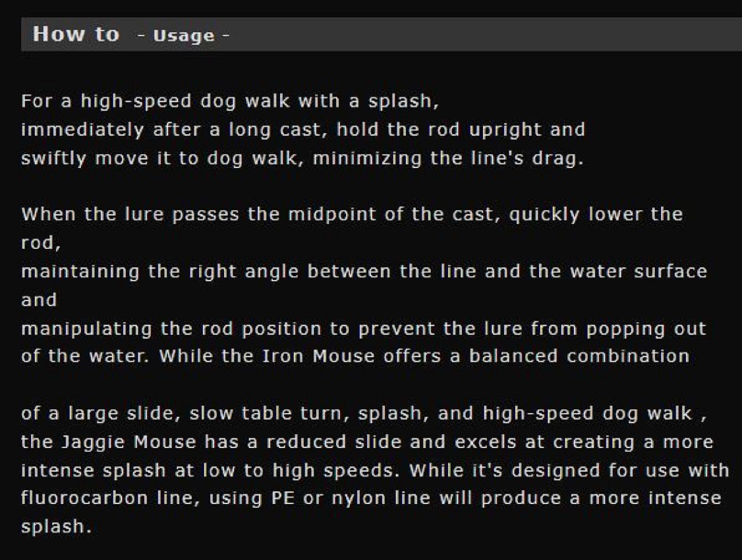
Task: Click the word "manipulating" at line start
Action: (x=86, y=329)
